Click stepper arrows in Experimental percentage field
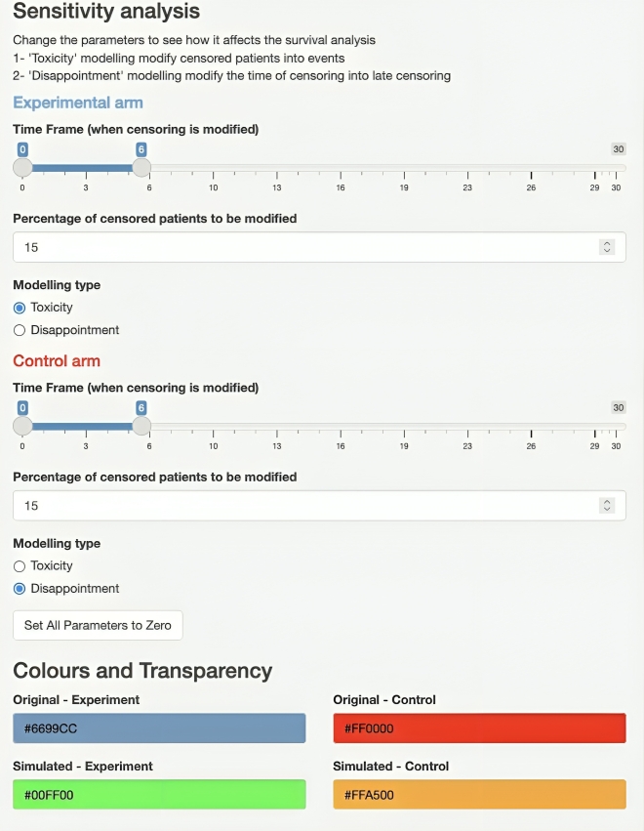This screenshot has height=831, width=644. (x=607, y=247)
